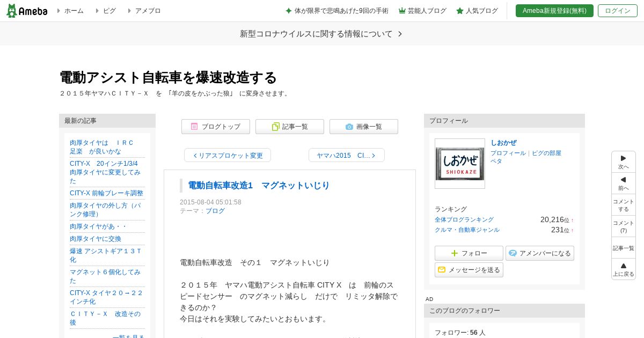The image size is (644, 338).
Task: Open the ホーム menu item
Action: click(x=74, y=11)
